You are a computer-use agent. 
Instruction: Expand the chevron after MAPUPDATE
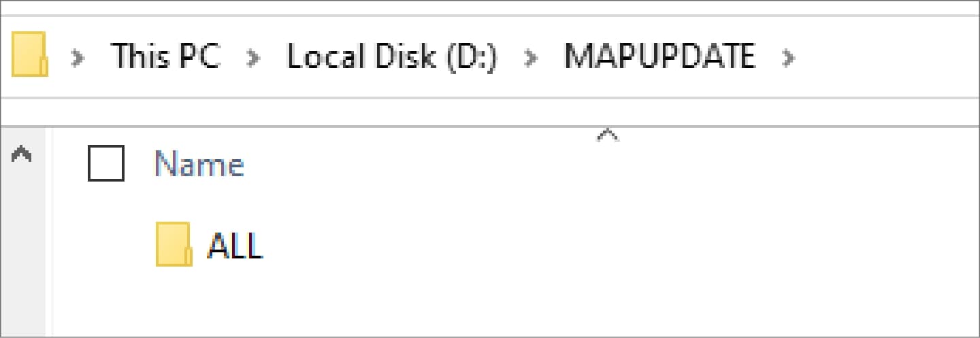coord(788,58)
